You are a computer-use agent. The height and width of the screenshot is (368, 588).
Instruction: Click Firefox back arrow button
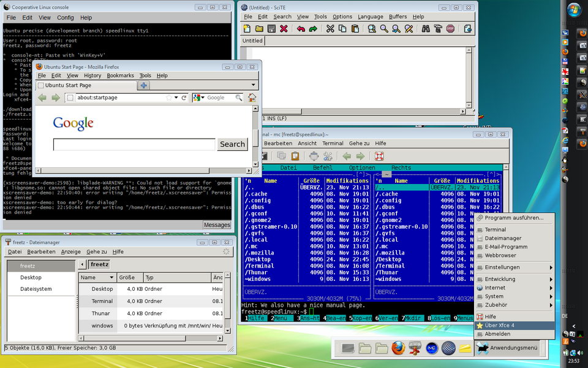tap(42, 98)
